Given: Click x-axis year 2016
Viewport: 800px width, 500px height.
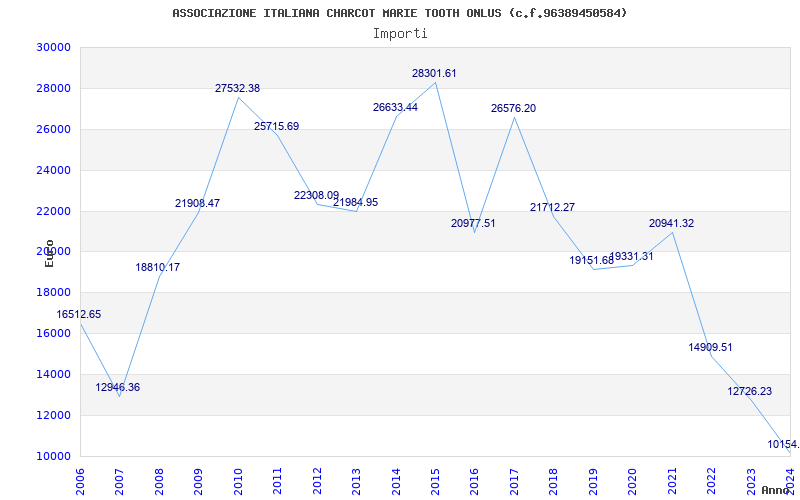Looking at the screenshot, I should coord(474,482).
